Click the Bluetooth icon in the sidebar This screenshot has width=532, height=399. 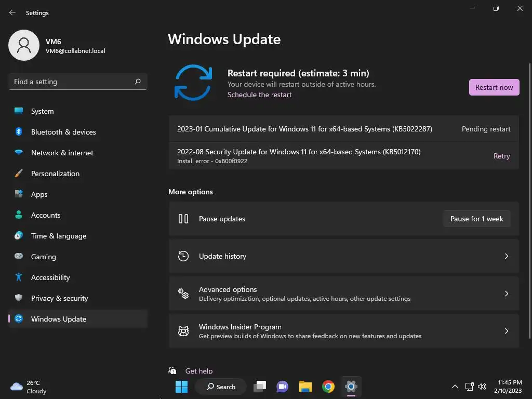[19, 131]
